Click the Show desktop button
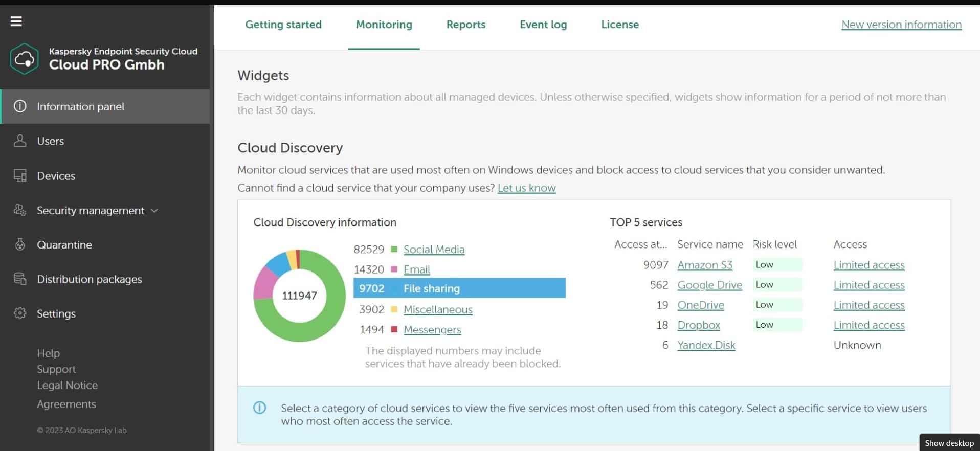The image size is (980, 451). [949, 443]
